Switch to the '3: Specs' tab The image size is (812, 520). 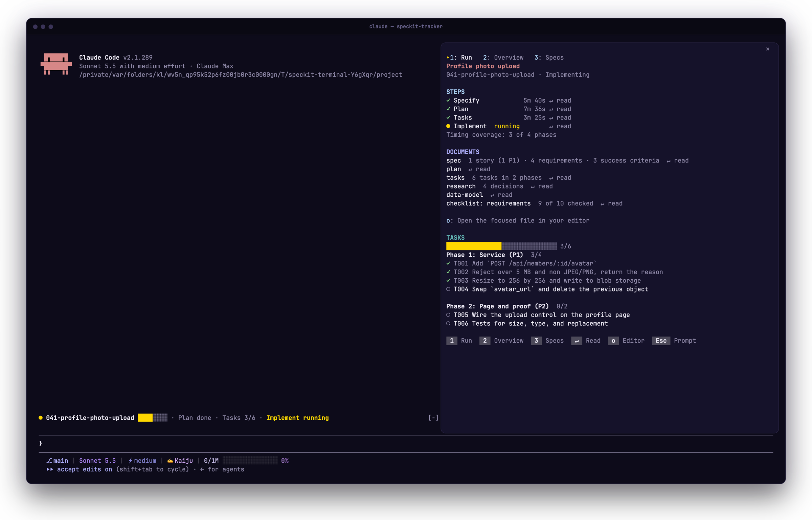[549, 58]
